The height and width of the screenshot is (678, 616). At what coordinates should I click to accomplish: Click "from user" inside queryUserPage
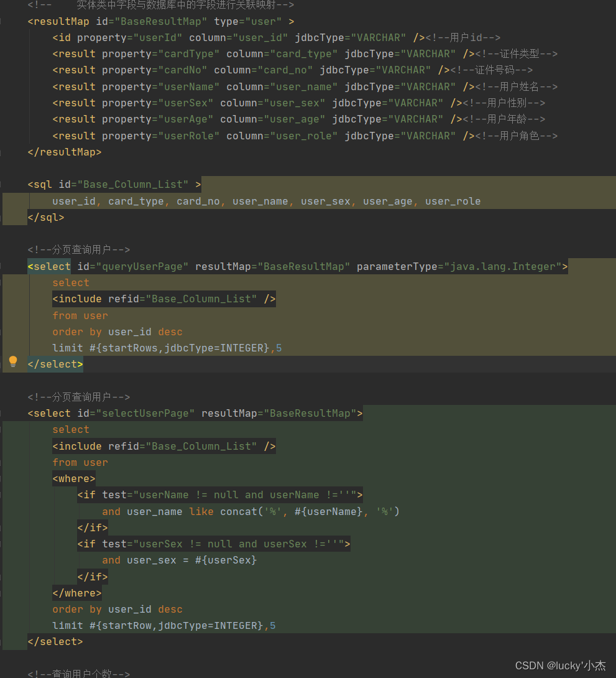(80, 316)
